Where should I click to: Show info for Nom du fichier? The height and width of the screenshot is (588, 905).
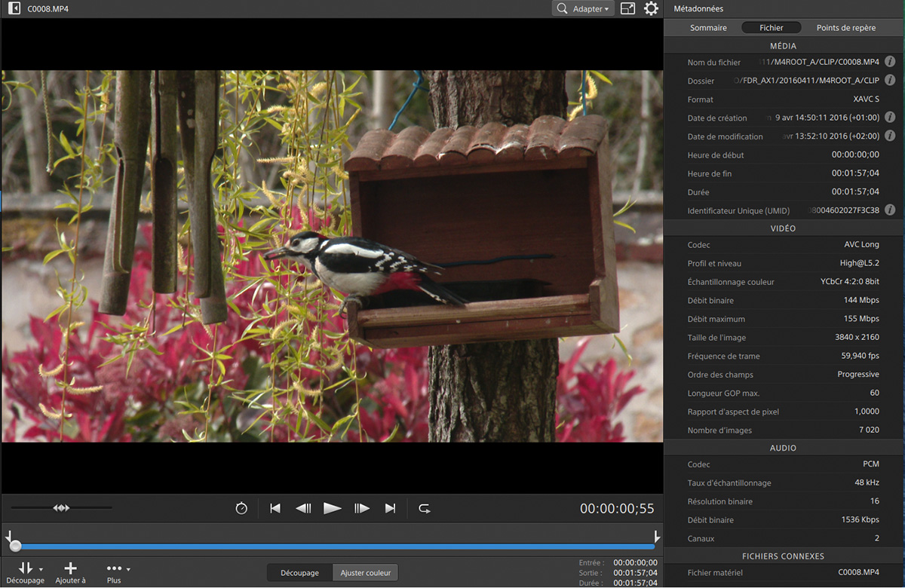tap(890, 62)
